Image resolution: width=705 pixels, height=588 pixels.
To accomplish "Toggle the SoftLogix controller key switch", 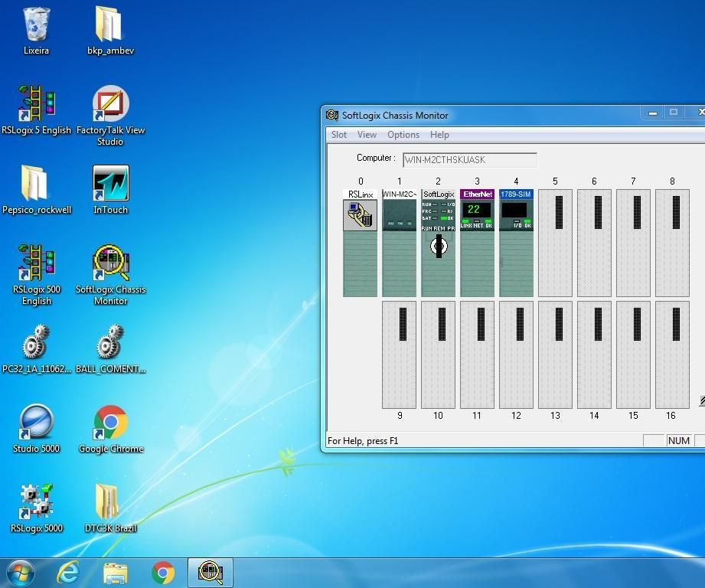I will (x=439, y=246).
